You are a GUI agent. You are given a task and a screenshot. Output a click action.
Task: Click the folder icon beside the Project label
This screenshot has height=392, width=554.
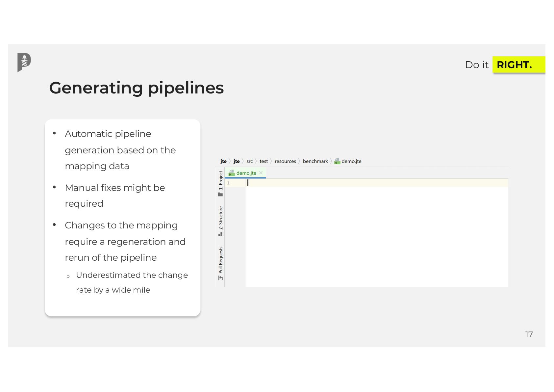(220, 195)
